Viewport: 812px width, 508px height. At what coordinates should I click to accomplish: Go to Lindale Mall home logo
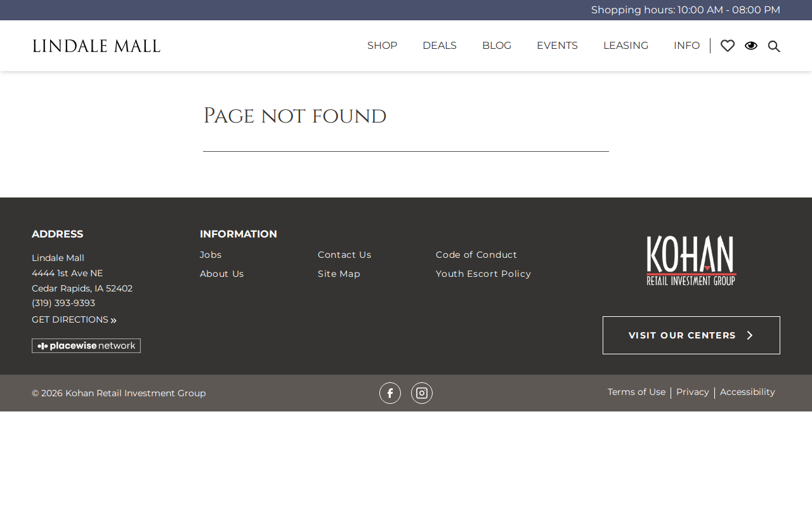coord(96,46)
